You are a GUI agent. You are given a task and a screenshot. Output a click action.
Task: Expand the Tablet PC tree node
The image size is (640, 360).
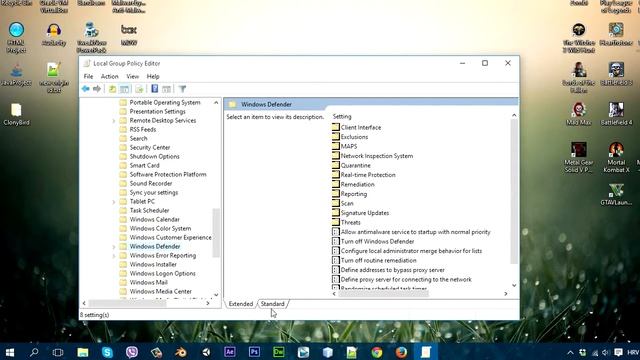pos(114,202)
